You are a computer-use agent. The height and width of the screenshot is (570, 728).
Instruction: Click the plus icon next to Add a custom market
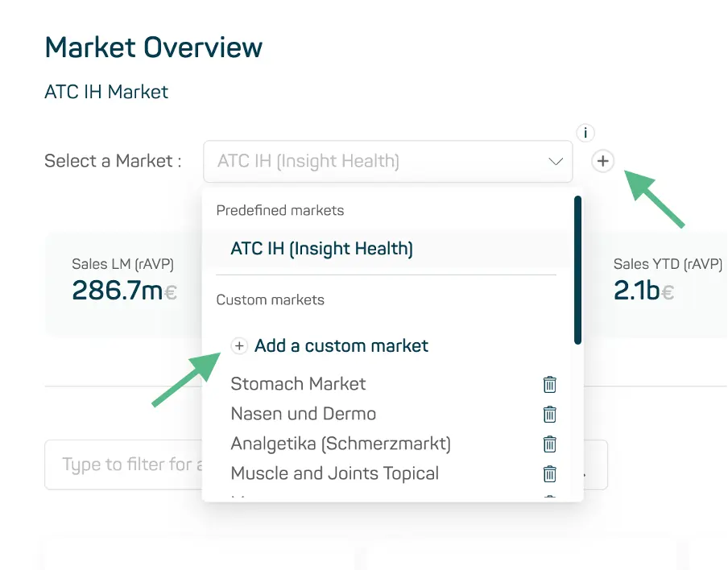tap(239, 346)
